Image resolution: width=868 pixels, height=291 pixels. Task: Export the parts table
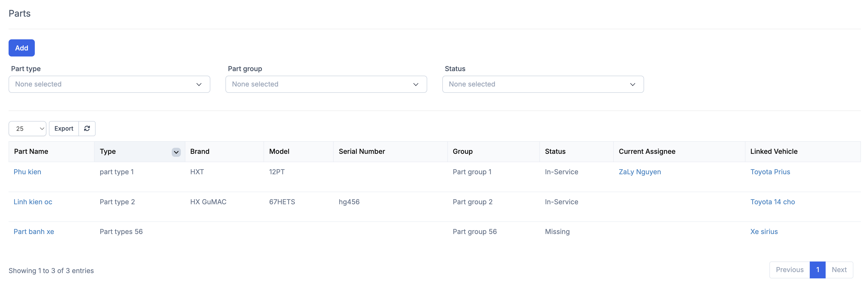pos(64,128)
